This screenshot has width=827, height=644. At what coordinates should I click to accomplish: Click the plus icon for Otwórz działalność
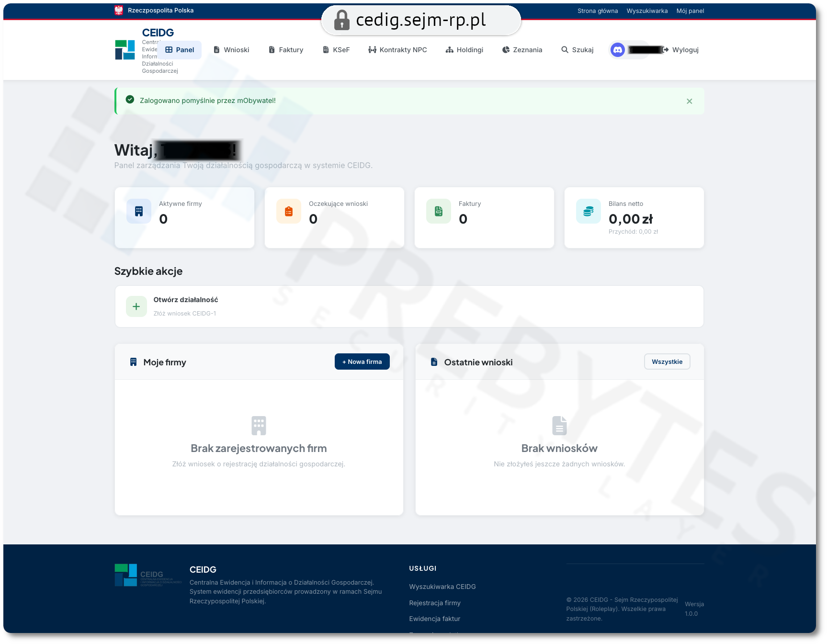click(136, 306)
